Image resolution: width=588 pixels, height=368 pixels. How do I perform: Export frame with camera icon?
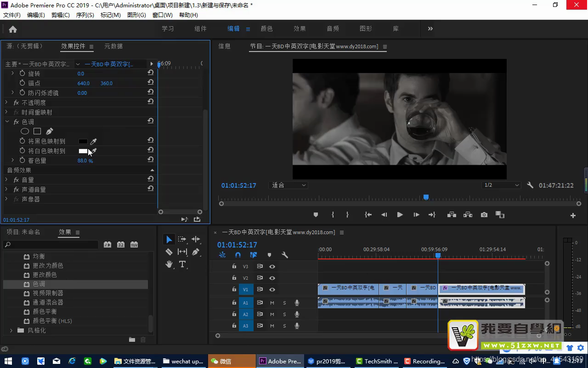click(x=484, y=215)
